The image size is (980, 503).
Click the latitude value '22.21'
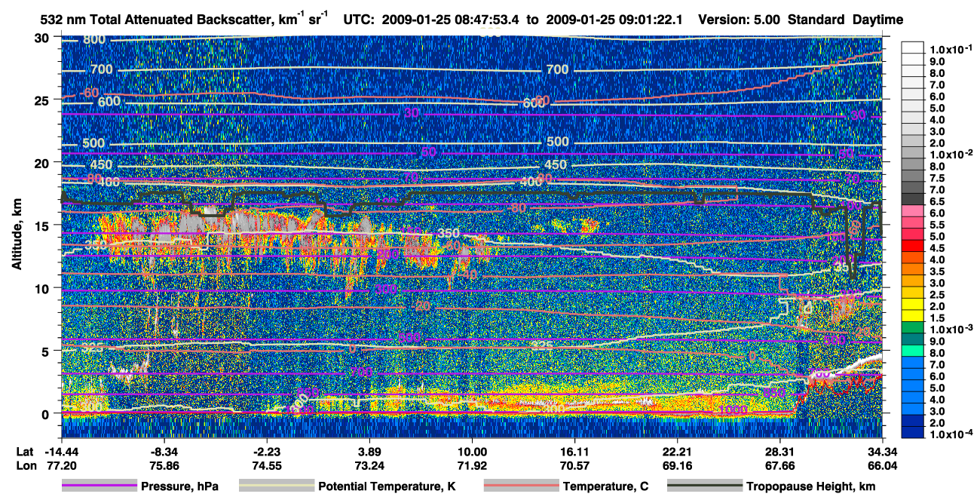point(677,452)
